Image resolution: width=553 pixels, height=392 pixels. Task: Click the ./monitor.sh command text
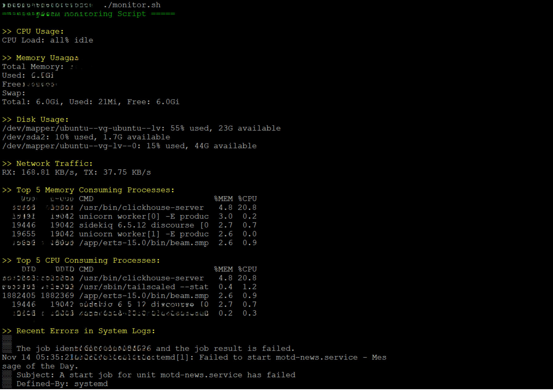pyautogui.click(x=132, y=5)
